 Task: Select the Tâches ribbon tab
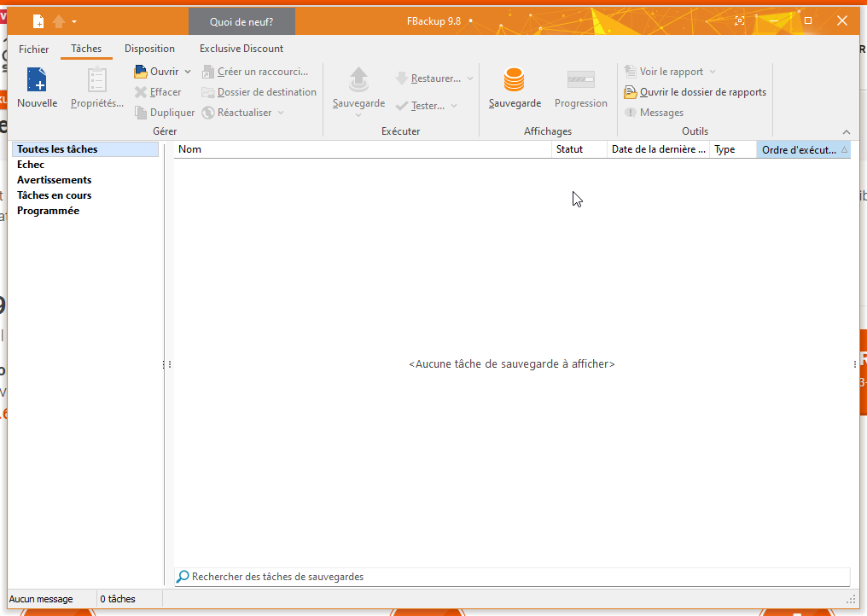[x=86, y=49]
